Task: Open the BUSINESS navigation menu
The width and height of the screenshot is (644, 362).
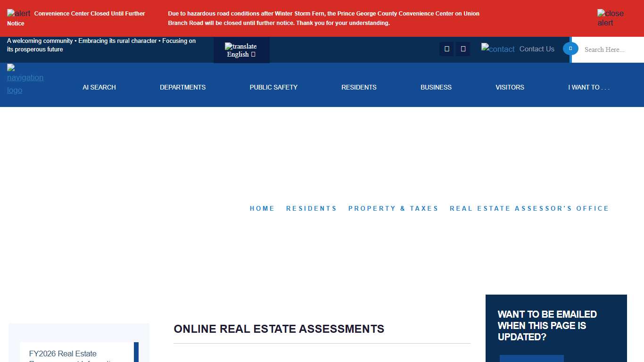Action: pos(436,87)
